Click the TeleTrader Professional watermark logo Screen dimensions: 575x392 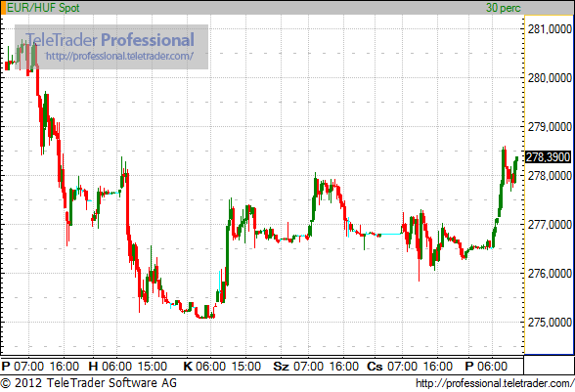pyautogui.click(x=110, y=40)
